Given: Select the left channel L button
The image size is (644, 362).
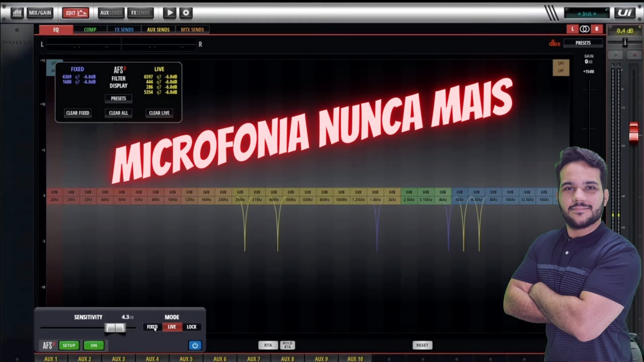Looking at the screenshot, I should [x=572, y=29].
